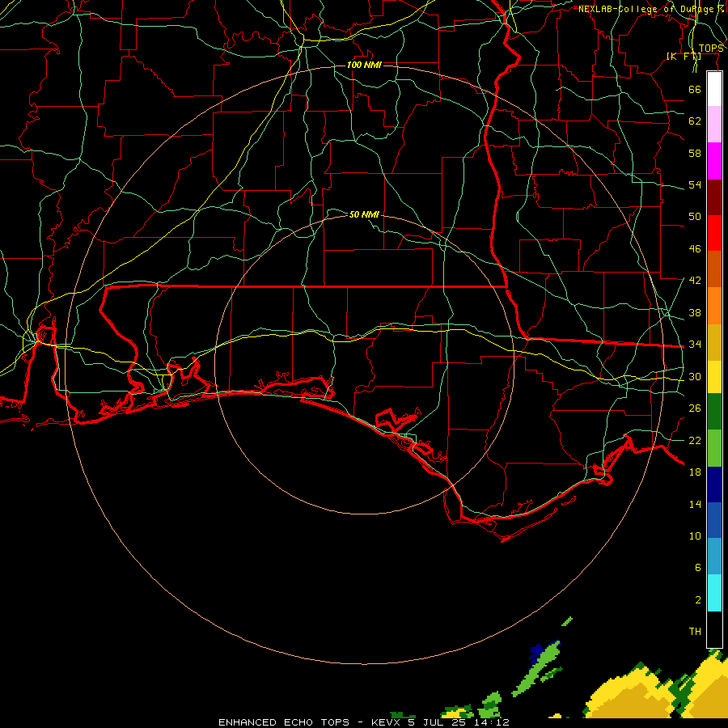The width and height of the screenshot is (728, 728).
Task: Click the TOPS legend title
Action: [711, 49]
